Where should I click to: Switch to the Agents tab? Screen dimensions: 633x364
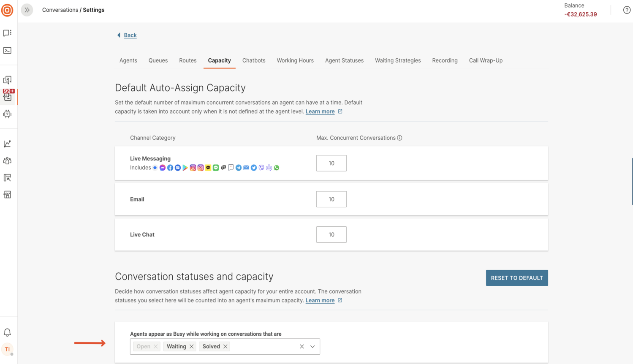(128, 60)
